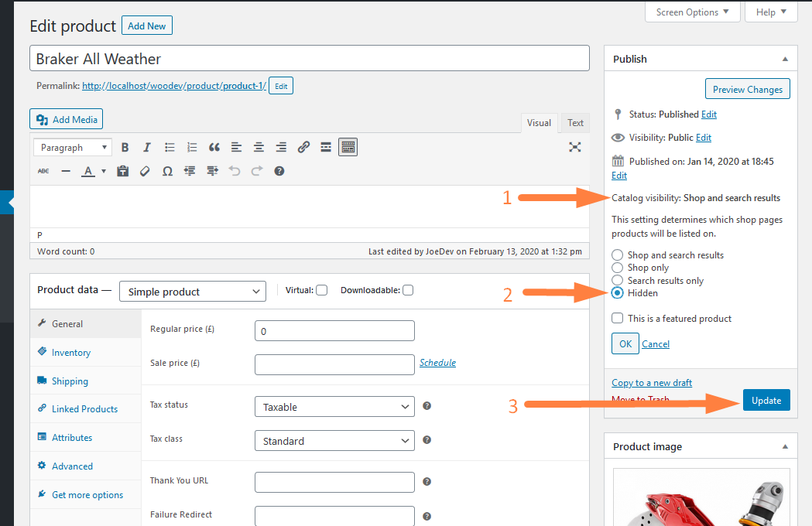The image size is (812, 526).
Task: Click Preview Changes button
Action: (747, 89)
